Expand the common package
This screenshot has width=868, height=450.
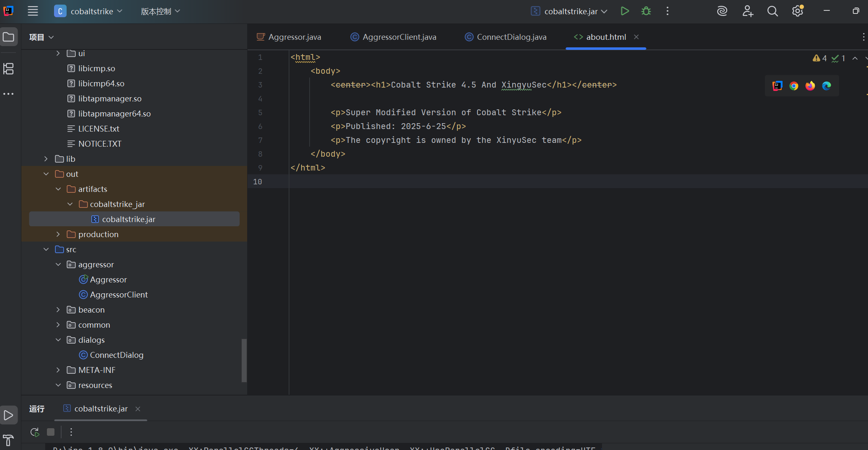coord(58,325)
